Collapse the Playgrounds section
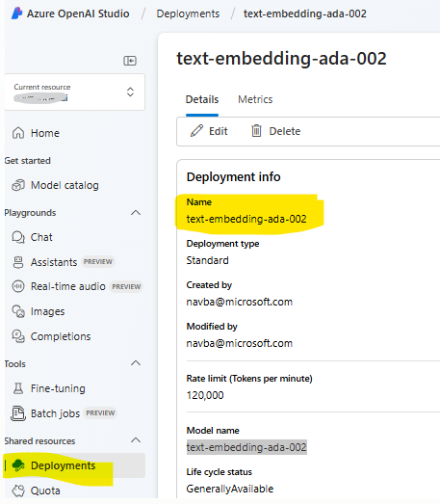 point(136,212)
